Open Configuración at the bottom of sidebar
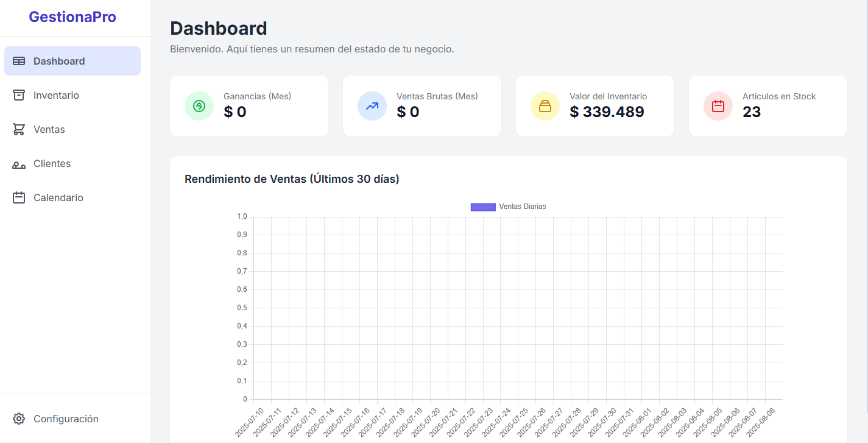This screenshot has width=868, height=443. (66, 419)
